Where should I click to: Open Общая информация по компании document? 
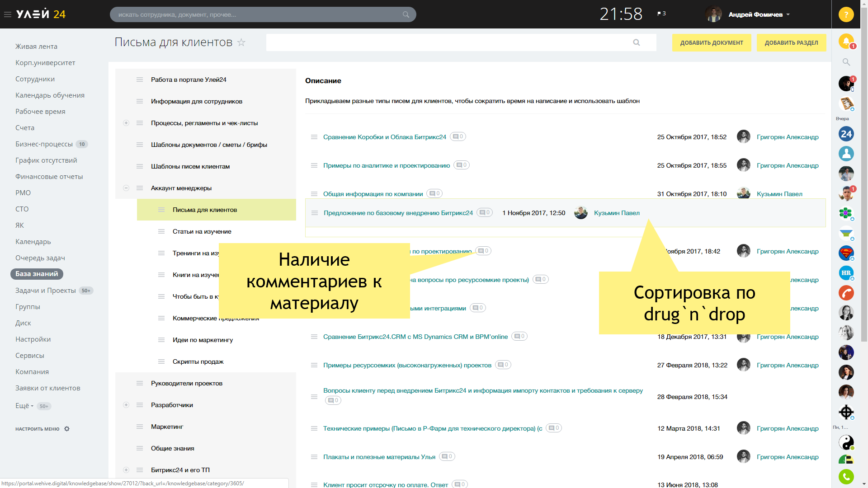pos(373,194)
